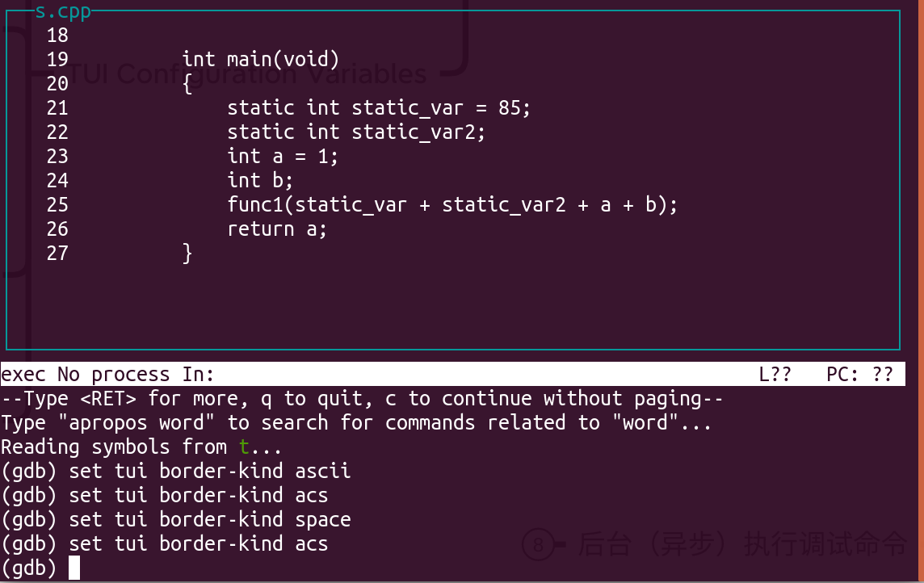Click 'set tui border-kind space' command line
This screenshot has height=583, width=924.
176,519
